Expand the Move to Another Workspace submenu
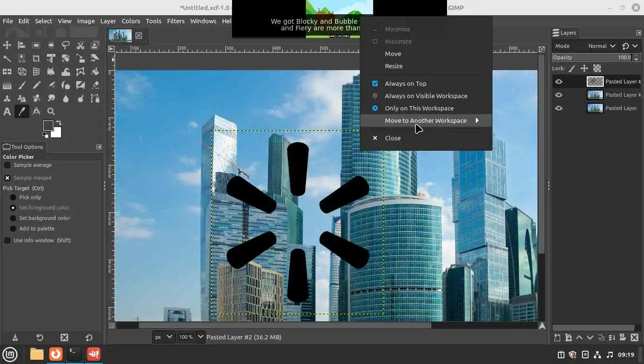 click(x=426, y=120)
